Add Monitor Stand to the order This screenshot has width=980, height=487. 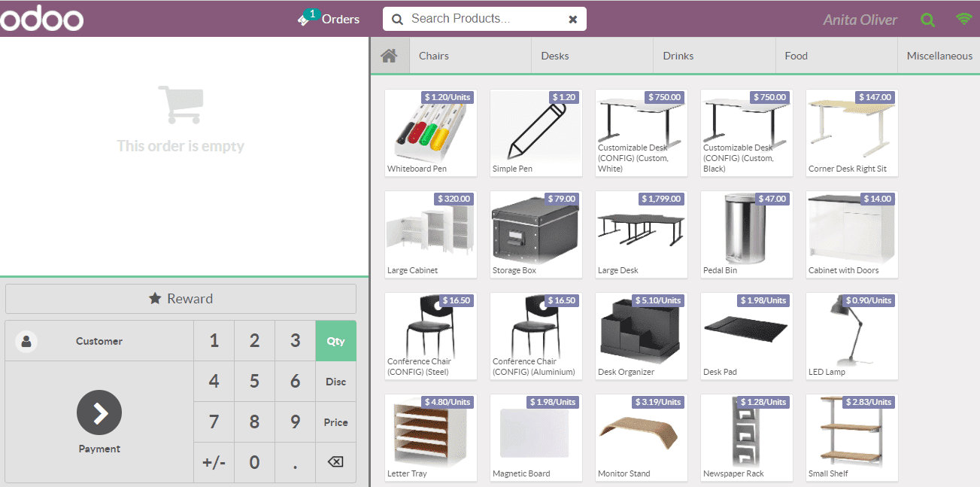coord(642,438)
